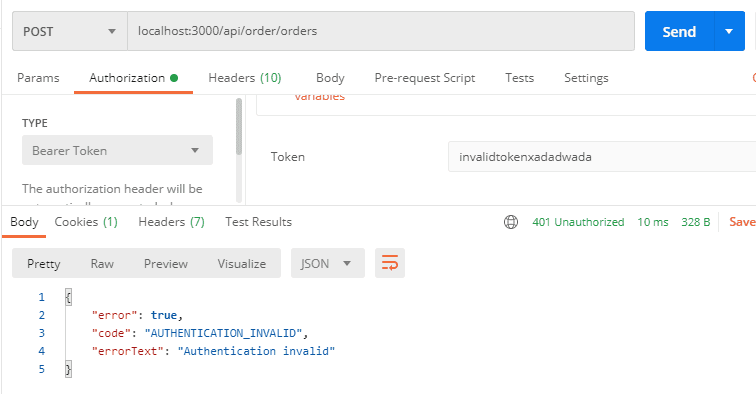The height and width of the screenshot is (394, 756).
Task: Toggle the wrap lines icon
Action: [x=390, y=263]
